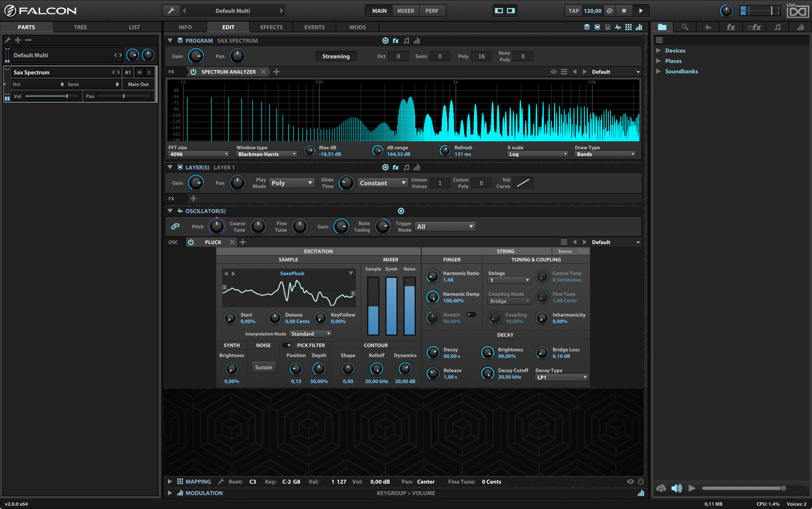Open the wrench settings menu in top bar

point(171,11)
